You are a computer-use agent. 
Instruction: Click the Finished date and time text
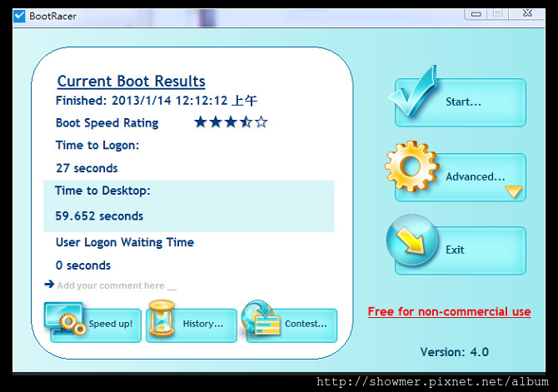click(157, 101)
